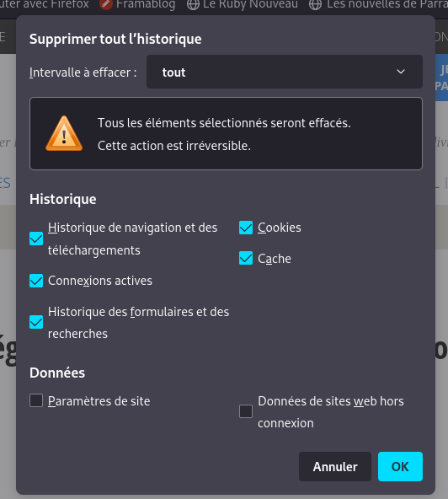Uncheck Historique de navigation et des téléchargements

tap(36, 239)
